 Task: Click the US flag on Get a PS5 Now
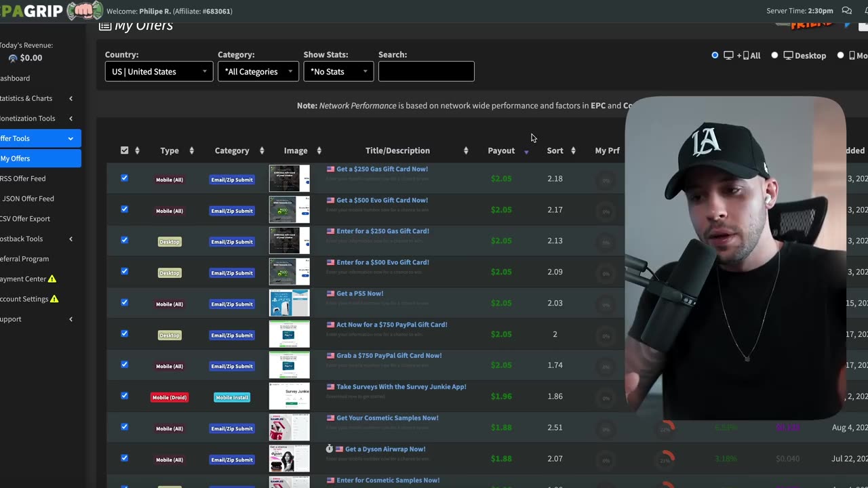331,293
